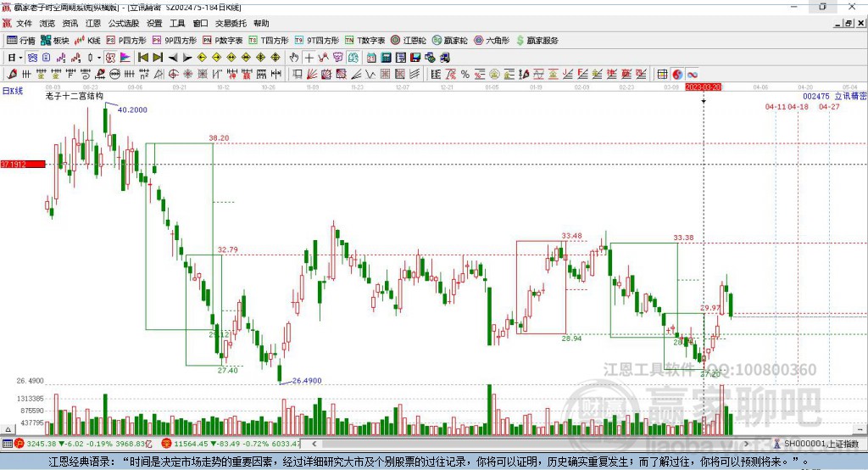Select the zigzag line drawing tool

click(x=370, y=75)
